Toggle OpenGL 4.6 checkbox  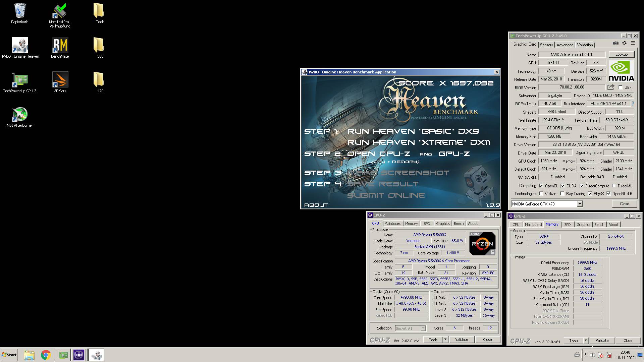(608, 194)
